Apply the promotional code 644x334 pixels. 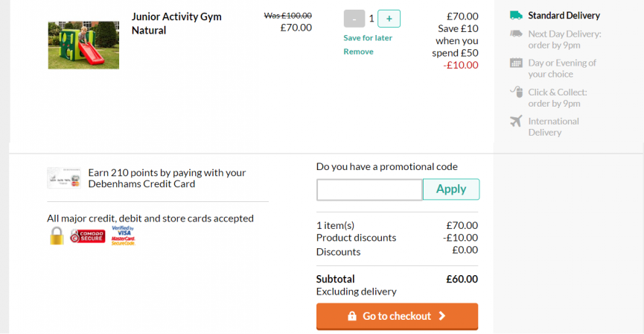click(x=451, y=189)
